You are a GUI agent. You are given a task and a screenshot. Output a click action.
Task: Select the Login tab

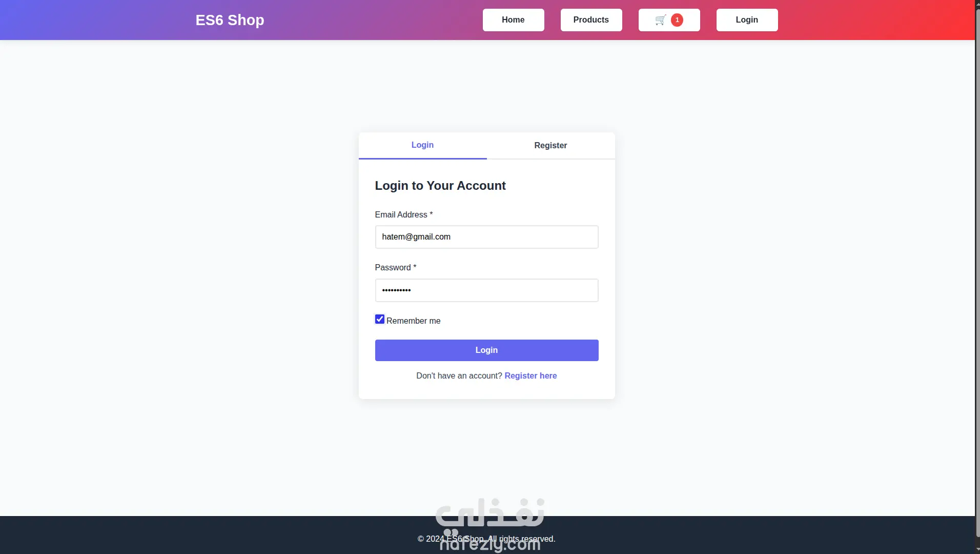point(422,146)
